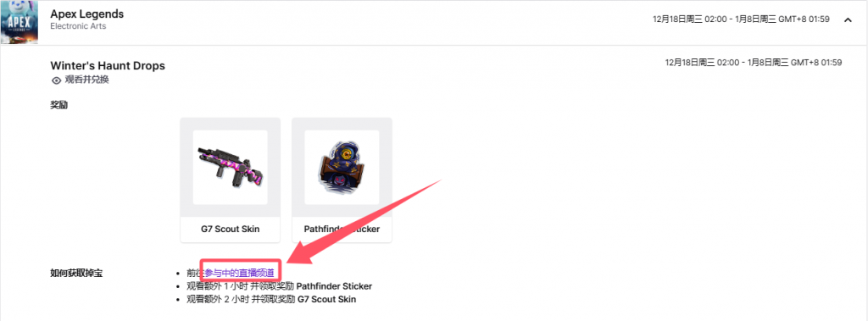Click the Winter's Haunt Drops campaign title
The image size is (868, 321).
point(108,66)
